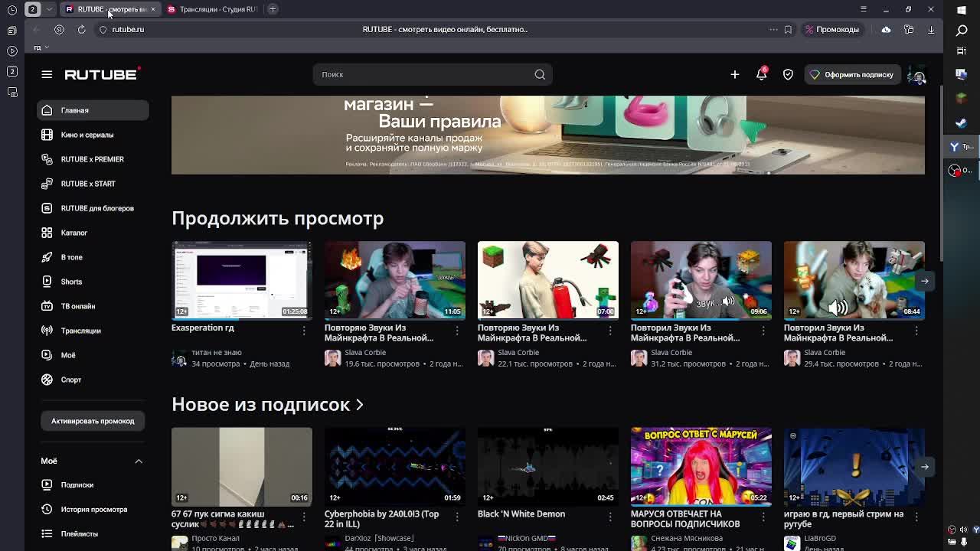Open more options for Exasperation гд
The width and height of the screenshot is (980, 551).
304,331
